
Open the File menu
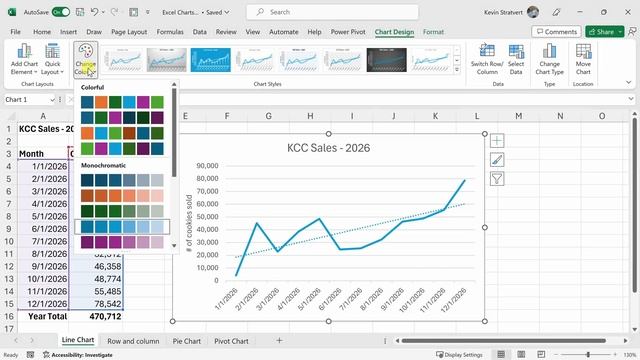click(x=16, y=31)
